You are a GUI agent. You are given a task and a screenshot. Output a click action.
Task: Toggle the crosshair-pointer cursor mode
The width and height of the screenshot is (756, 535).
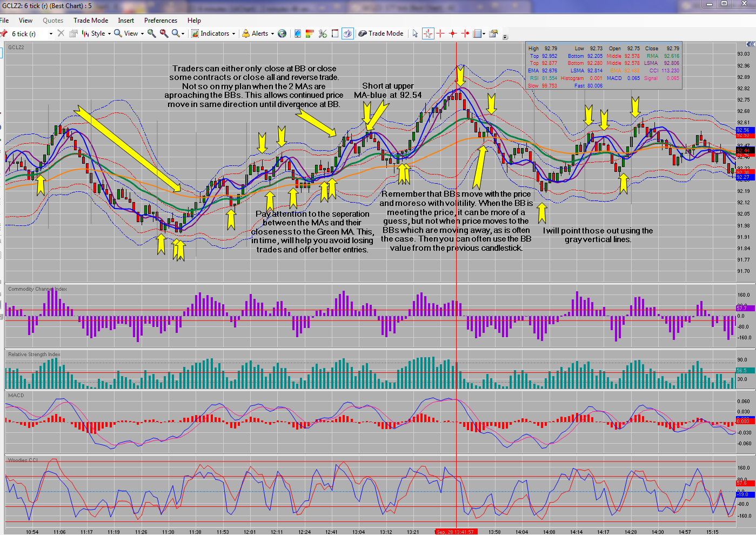click(428, 34)
